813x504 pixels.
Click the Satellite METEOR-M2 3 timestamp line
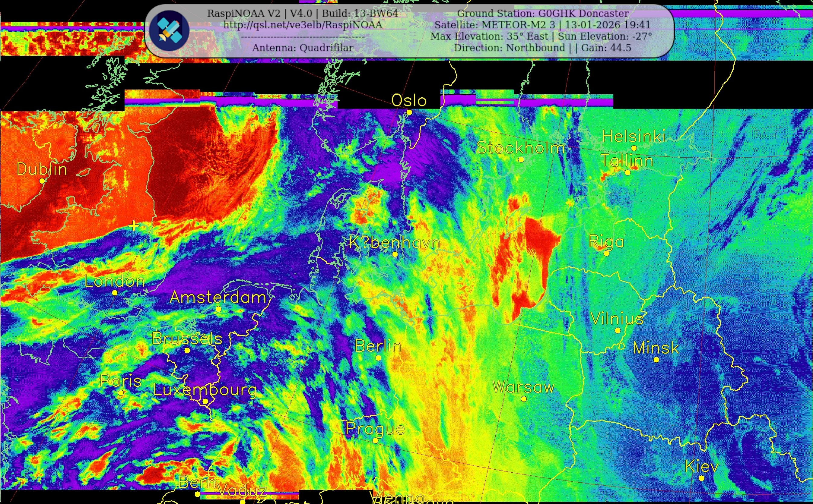[542, 25]
